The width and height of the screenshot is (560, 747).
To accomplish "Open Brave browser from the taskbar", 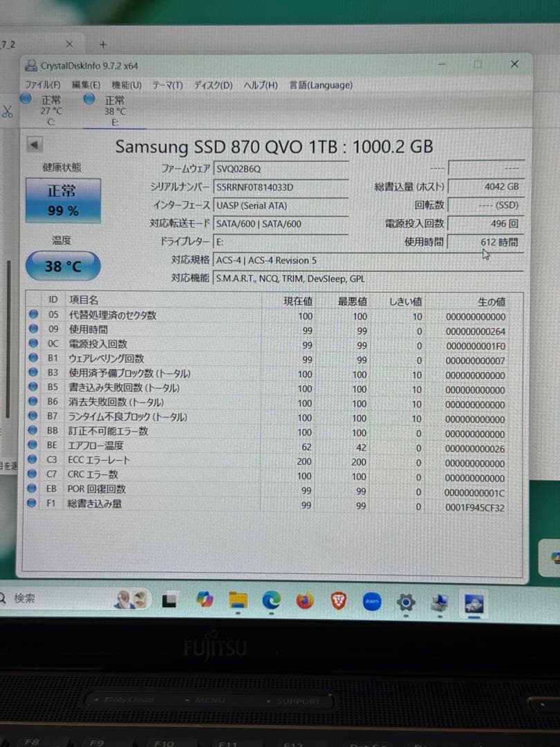I will point(338,602).
